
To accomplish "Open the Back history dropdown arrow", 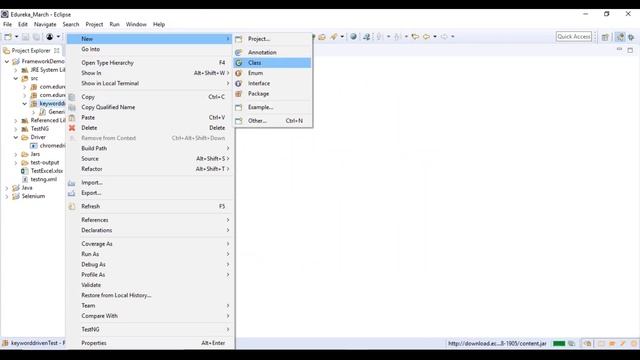I will pyautogui.click(x=435, y=37).
